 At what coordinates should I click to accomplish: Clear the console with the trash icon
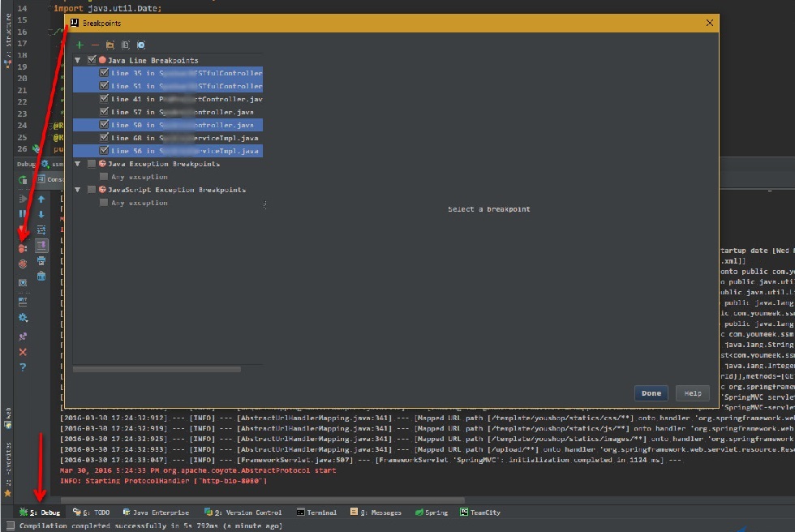point(41,276)
